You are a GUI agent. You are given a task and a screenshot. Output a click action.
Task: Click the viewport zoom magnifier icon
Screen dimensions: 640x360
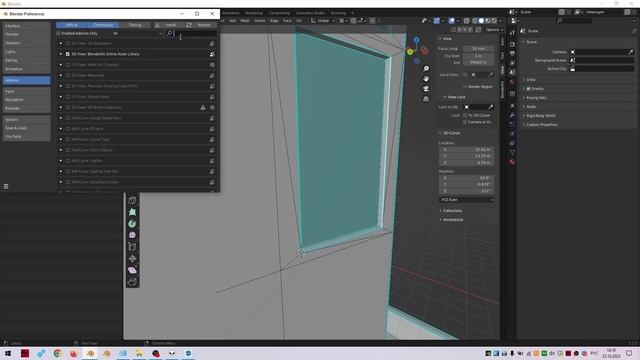(426, 69)
